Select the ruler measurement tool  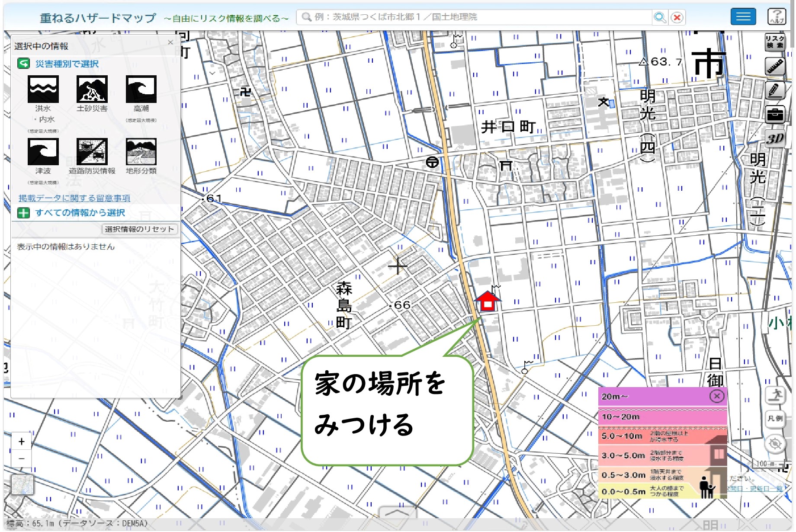774,67
